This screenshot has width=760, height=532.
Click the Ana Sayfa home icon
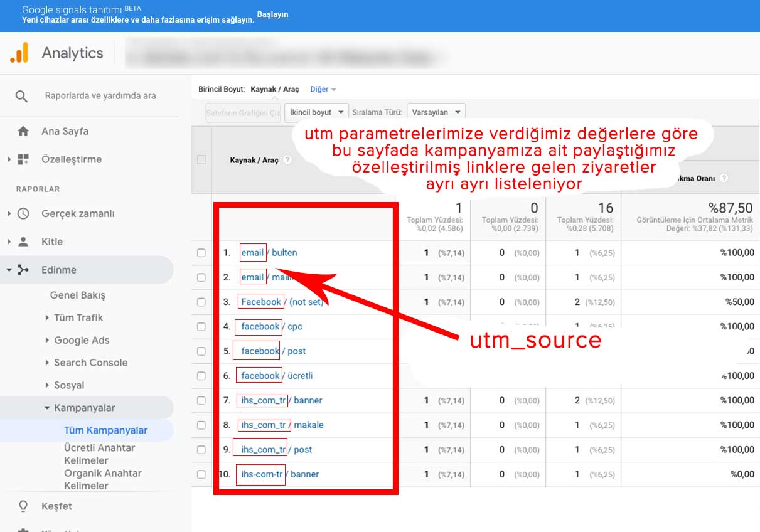click(x=23, y=132)
